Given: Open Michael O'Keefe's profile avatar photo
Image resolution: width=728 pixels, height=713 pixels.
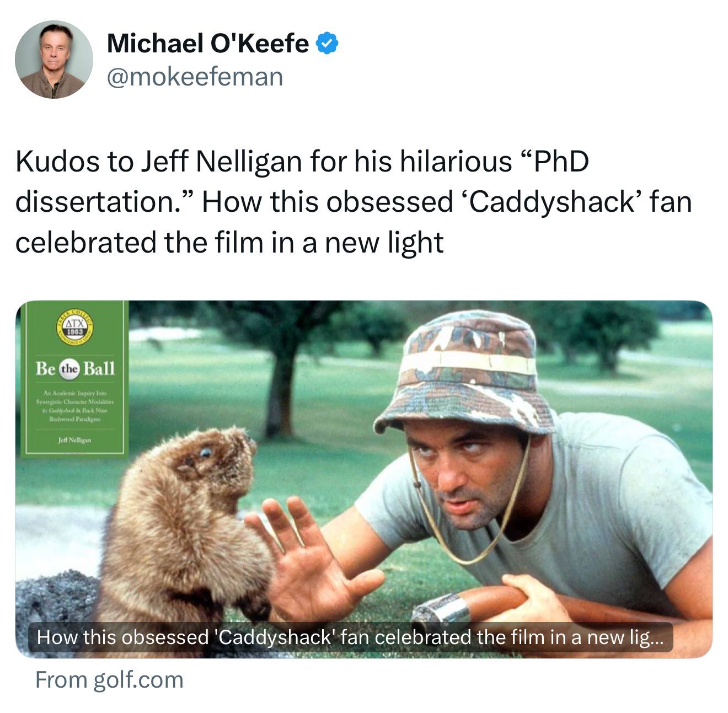Looking at the screenshot, I should point(53,60).
